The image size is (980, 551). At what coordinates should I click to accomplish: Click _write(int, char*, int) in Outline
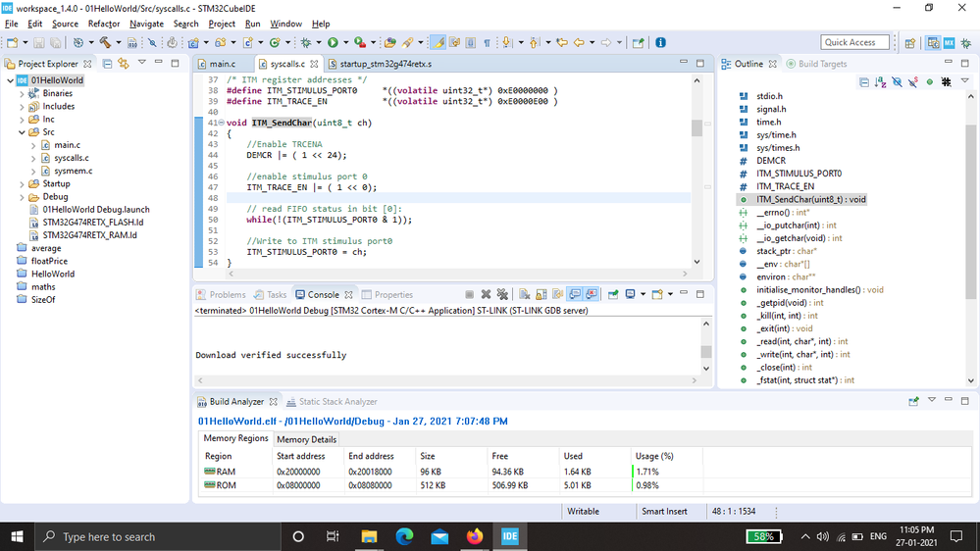click(803, 355)
